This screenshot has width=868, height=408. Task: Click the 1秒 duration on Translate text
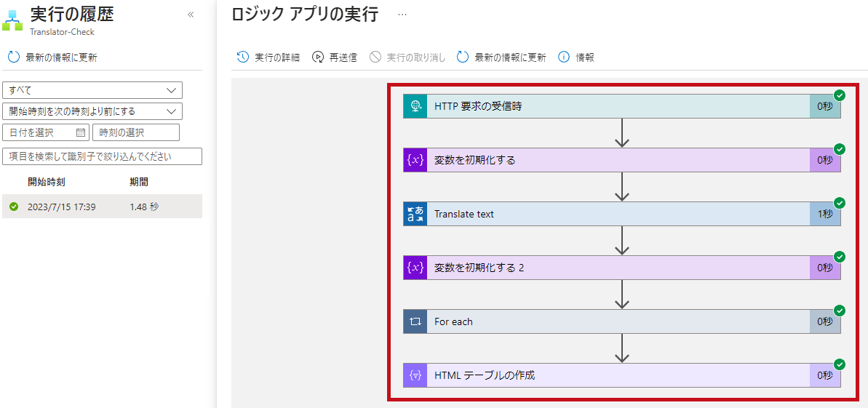pos(825,214)
